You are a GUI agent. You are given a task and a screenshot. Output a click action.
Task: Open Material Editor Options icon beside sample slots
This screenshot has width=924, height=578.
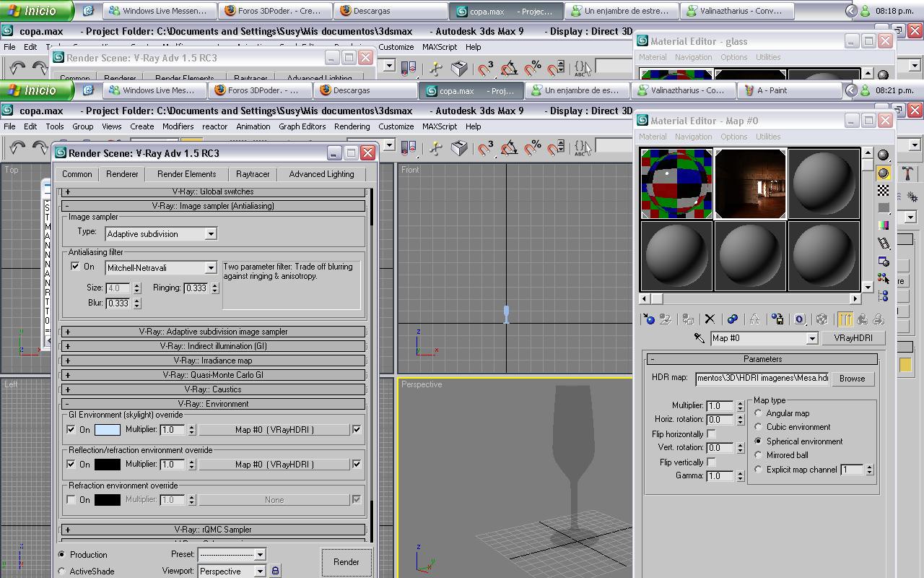(884, 261)
